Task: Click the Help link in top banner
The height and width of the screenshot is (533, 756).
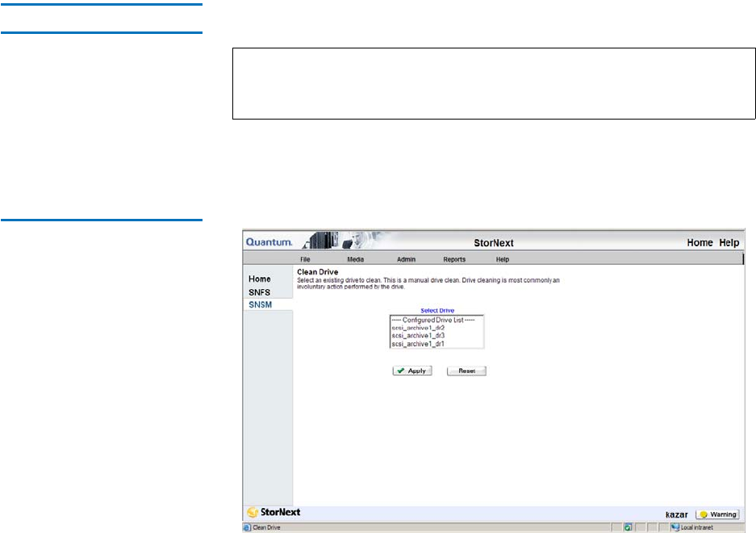Action: (729, 243)
